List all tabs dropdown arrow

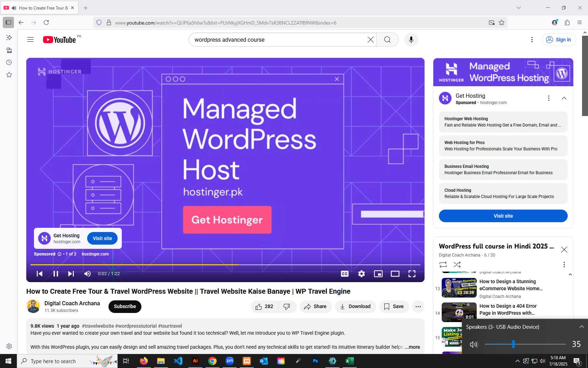[519, 8]
